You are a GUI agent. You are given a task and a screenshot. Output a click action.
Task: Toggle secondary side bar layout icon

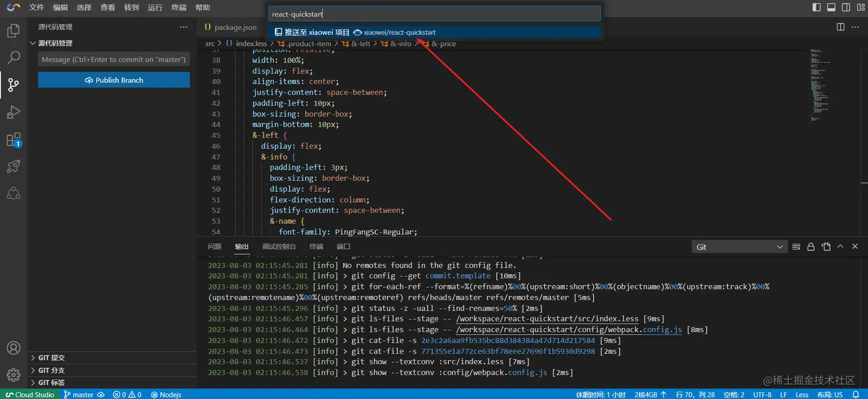[x=846, y=7]
